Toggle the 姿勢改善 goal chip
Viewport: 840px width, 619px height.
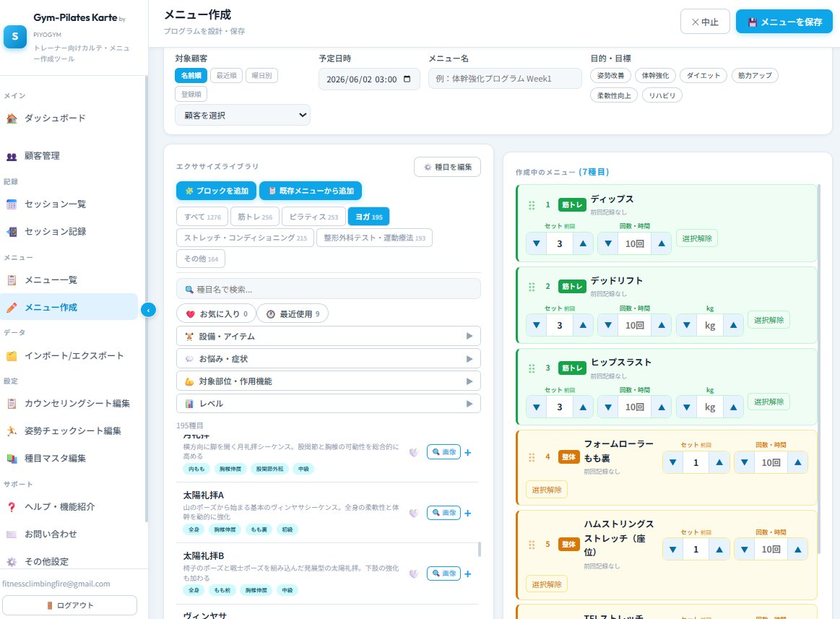[x=611, y=76]
